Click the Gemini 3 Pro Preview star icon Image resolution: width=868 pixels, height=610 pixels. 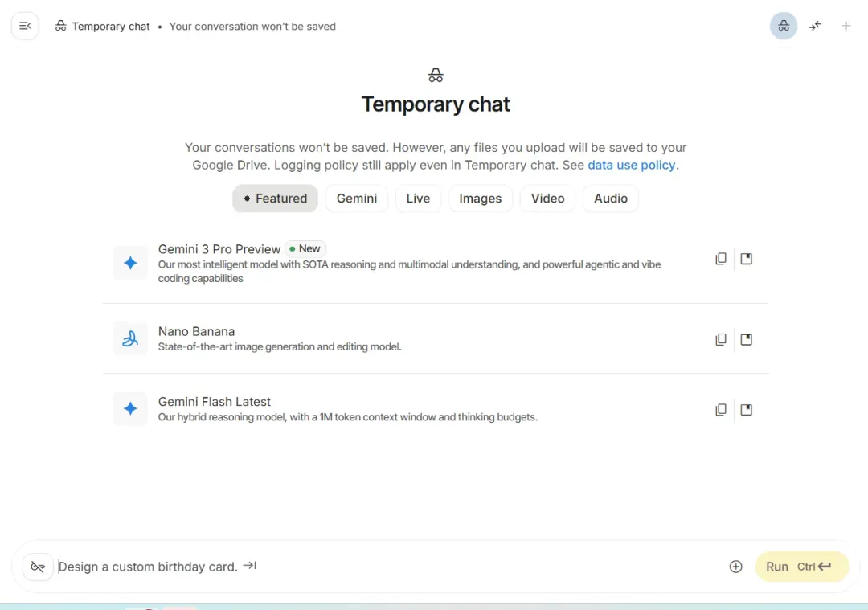click(130, 263)
